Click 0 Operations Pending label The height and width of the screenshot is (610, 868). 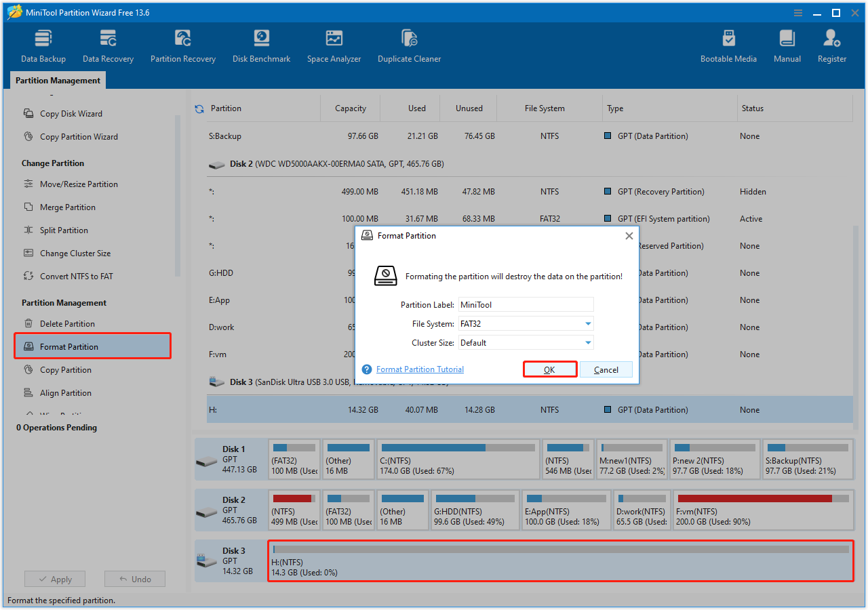56,428
